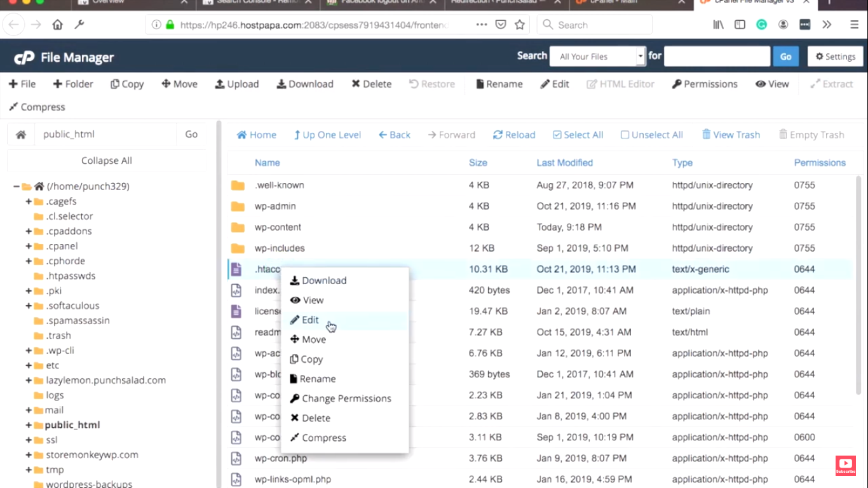
Task: Click the public_html path input field
Action: [105, 135]
